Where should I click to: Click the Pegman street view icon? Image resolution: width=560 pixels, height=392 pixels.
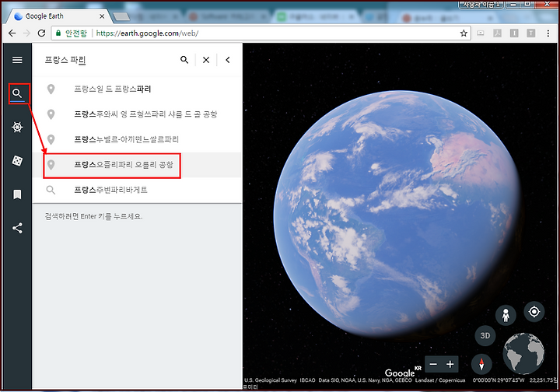click(x=506, y=315)
